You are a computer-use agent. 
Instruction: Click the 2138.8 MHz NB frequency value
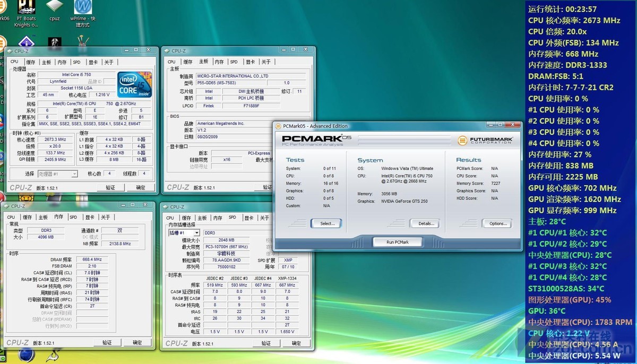pos(119,244)
